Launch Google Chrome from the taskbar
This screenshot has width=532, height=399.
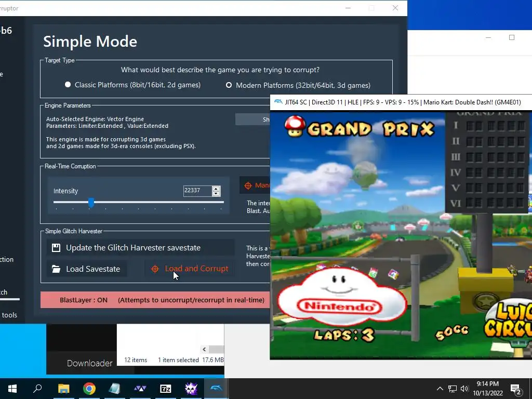coord(89,389)
